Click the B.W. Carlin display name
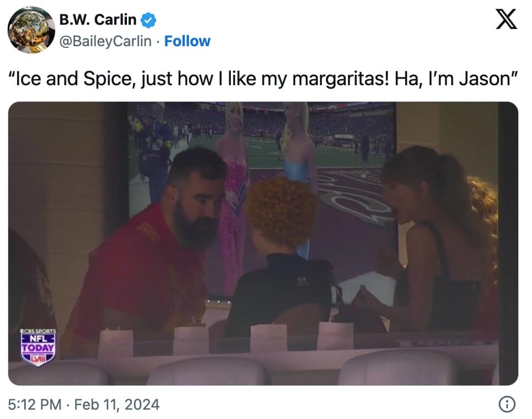 click(x=98, y=20)
